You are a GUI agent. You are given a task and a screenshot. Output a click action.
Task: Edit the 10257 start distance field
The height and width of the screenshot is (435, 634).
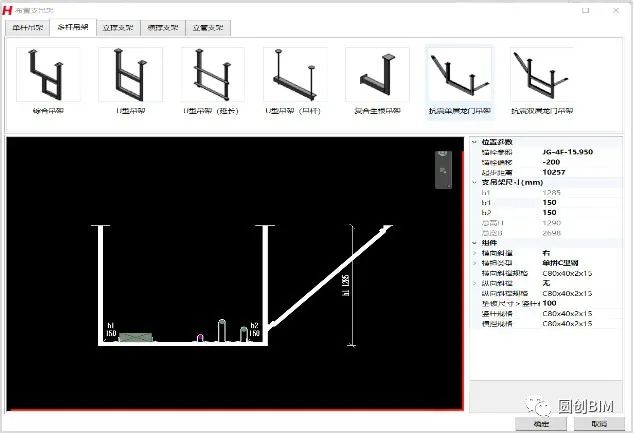(x=554, y=172)
